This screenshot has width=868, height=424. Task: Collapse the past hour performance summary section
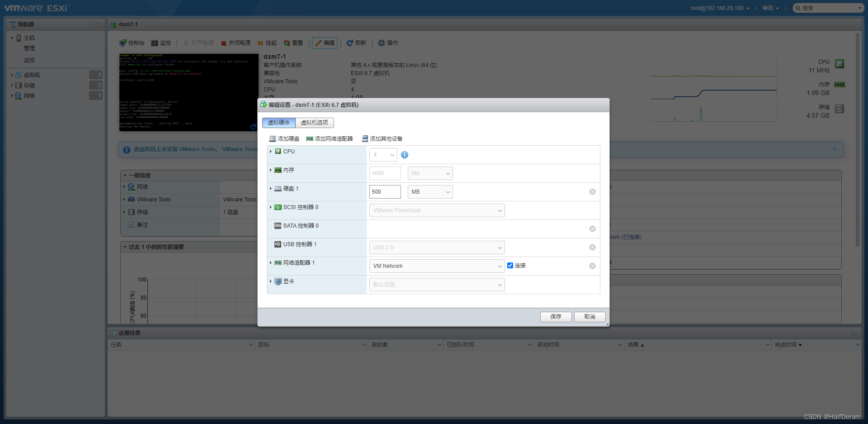click(x=125, y=247)
